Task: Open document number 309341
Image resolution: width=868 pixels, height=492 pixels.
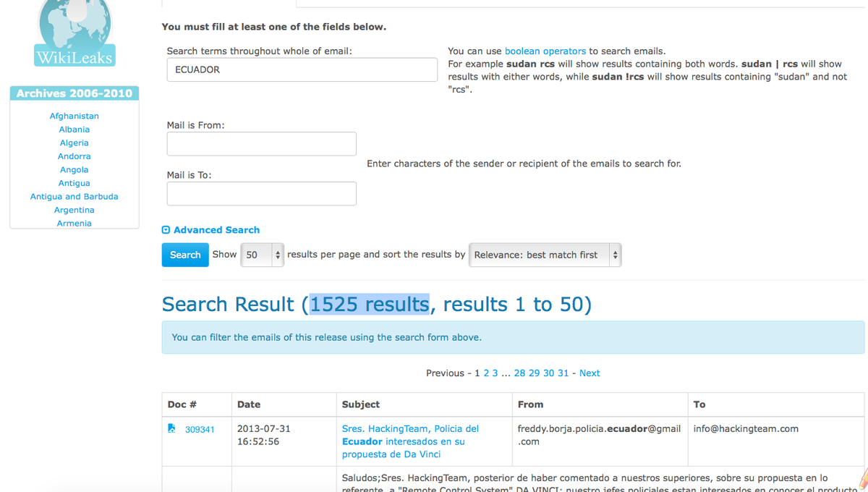Action: point(200,429)
